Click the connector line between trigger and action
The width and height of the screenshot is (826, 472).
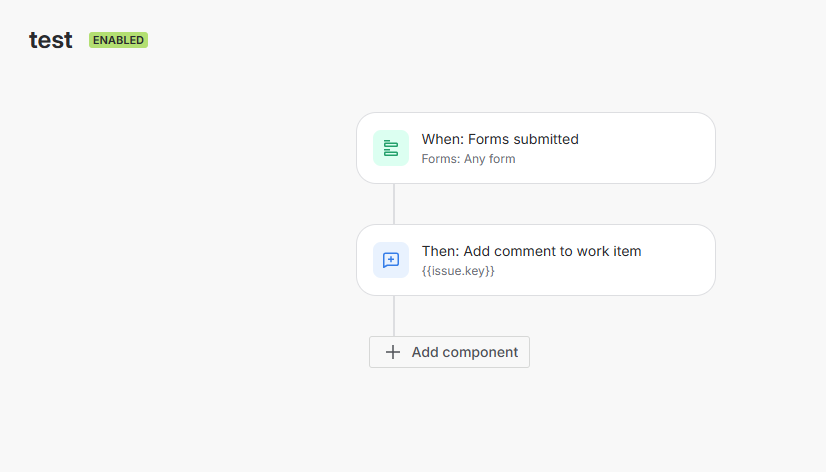(x=394, y=204)
